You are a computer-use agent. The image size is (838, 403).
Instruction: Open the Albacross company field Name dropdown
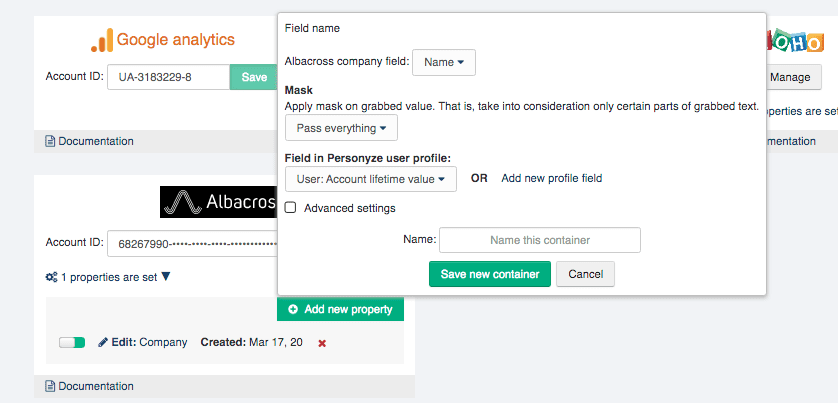443,62
